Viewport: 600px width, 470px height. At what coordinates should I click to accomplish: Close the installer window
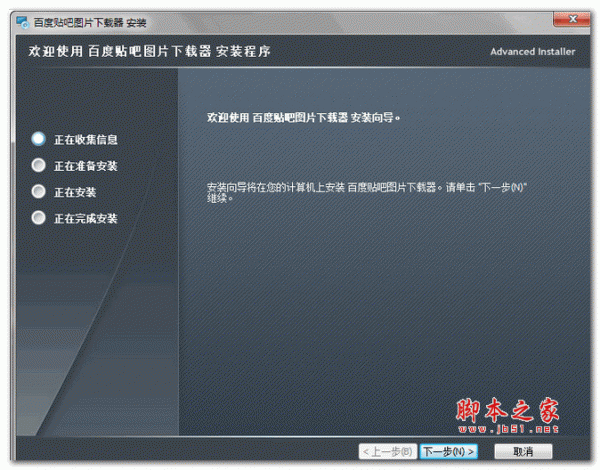(x=572, y=19)
